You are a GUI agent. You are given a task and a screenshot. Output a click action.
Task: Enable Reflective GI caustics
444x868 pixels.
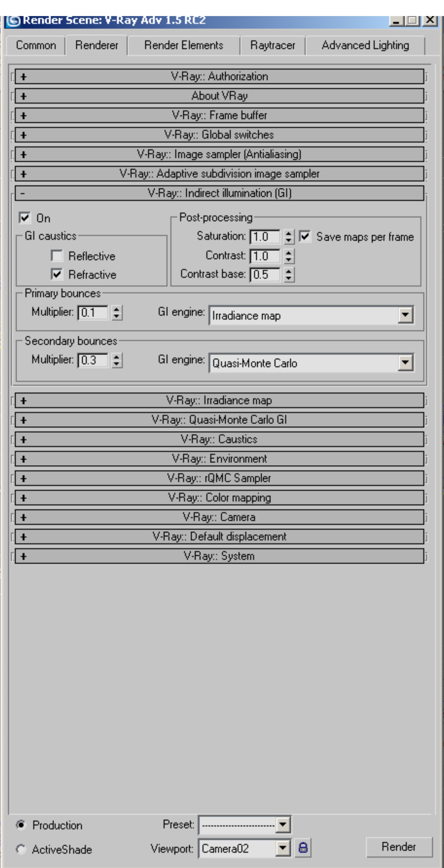coord(57,256)
